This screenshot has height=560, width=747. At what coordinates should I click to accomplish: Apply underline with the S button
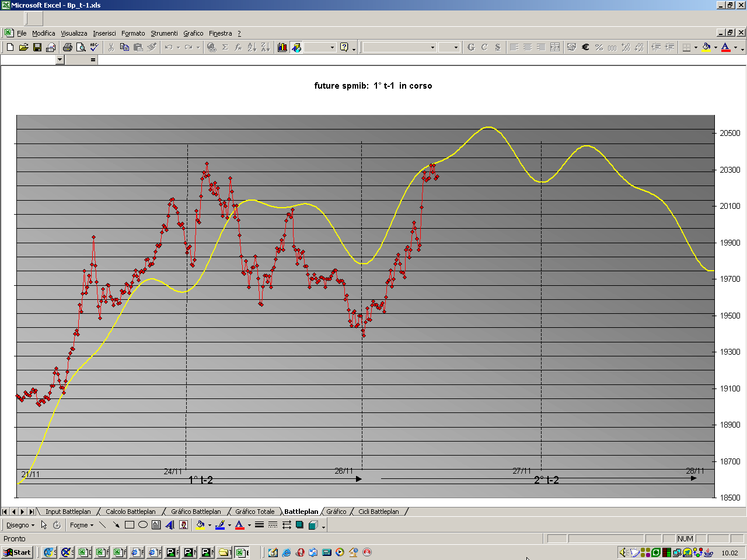(498, 47)
